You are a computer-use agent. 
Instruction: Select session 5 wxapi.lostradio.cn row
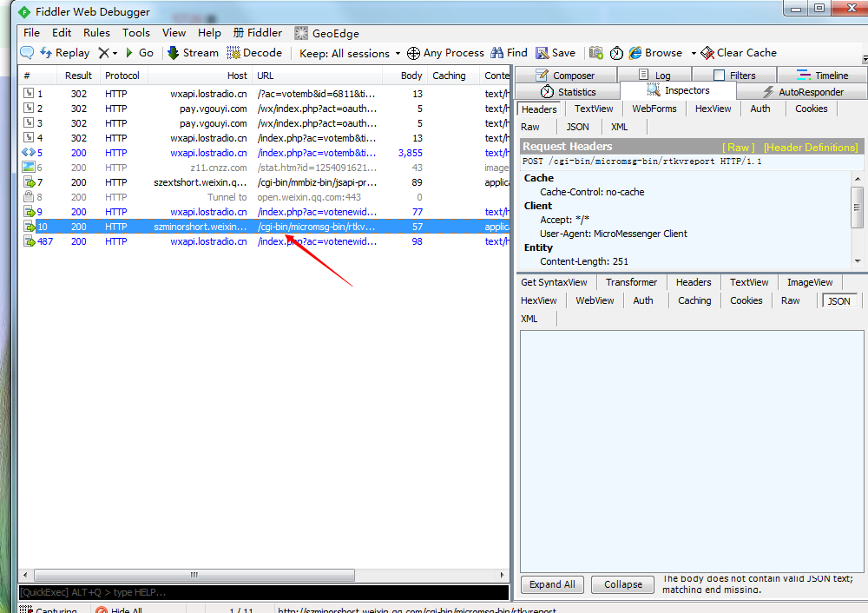(x=264, y=153)
